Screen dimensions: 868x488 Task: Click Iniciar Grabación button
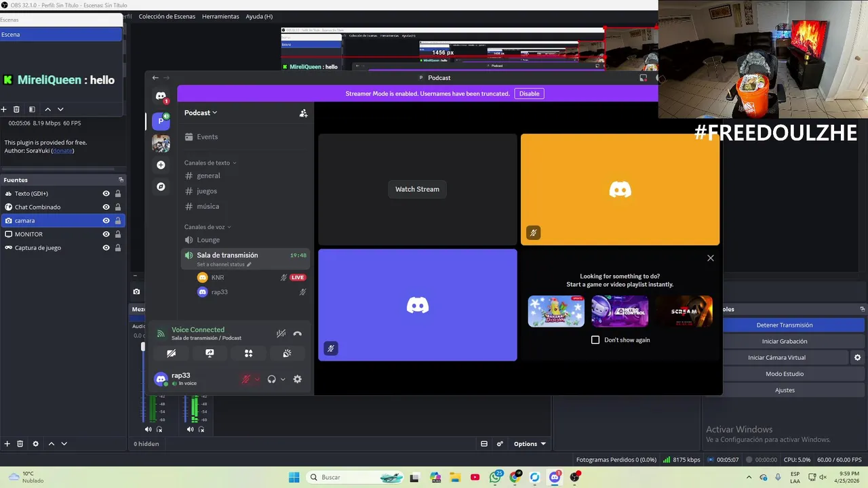(x=784, y=341)
